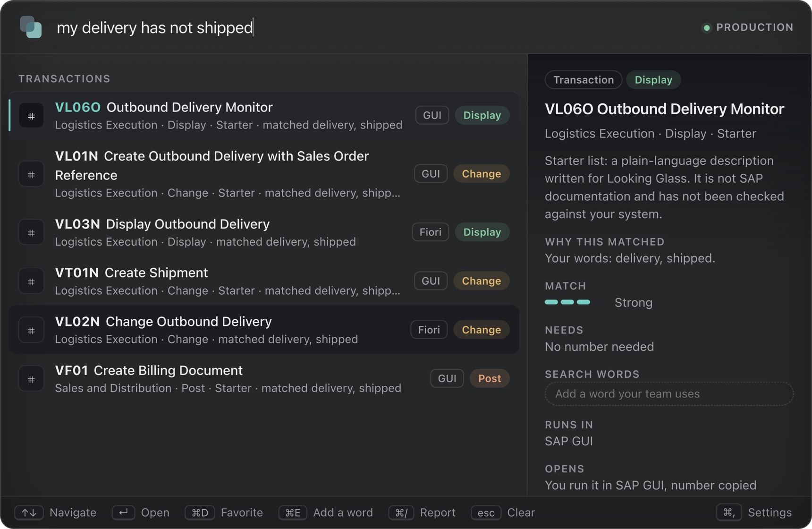The height and width of the screenshot is (529, 812).
Task: Click the 'Add a word' footer label
Action: [343, 512]
